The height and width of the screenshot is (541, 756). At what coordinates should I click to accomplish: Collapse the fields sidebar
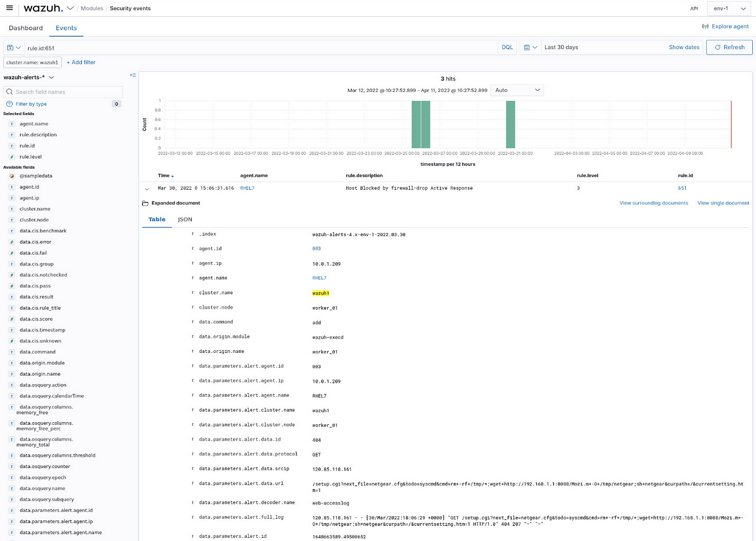tap(133, 75)
